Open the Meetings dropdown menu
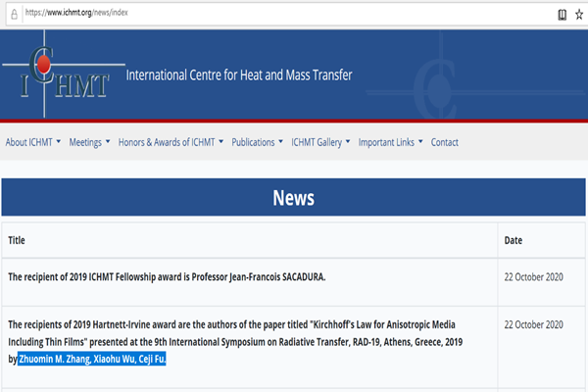The height and width of the screenshot is (392, 588). [x=89, y=142]
